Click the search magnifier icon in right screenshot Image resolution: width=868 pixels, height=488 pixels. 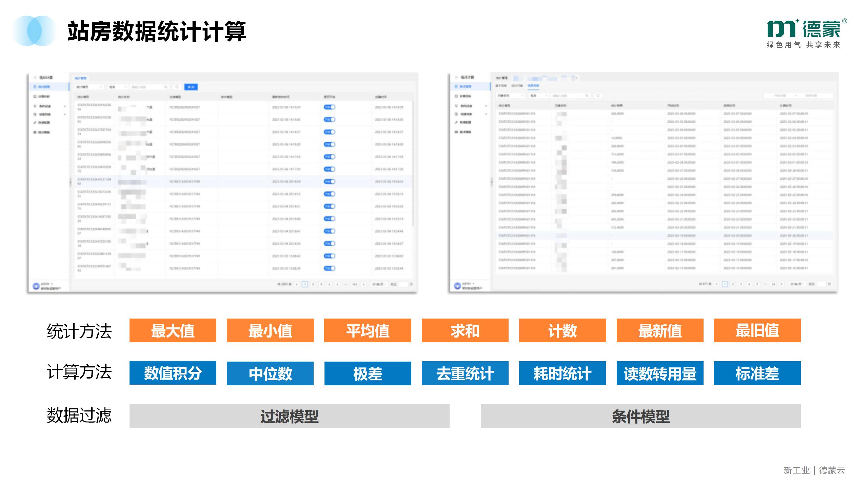[587, 96]
